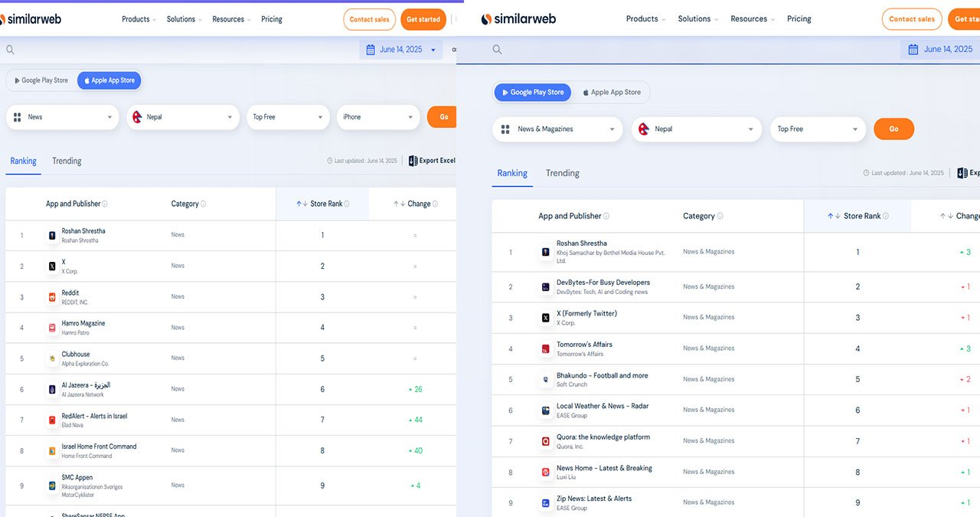Click the Reddit app icon
This screenshot has height=517, width=980.
52,297
